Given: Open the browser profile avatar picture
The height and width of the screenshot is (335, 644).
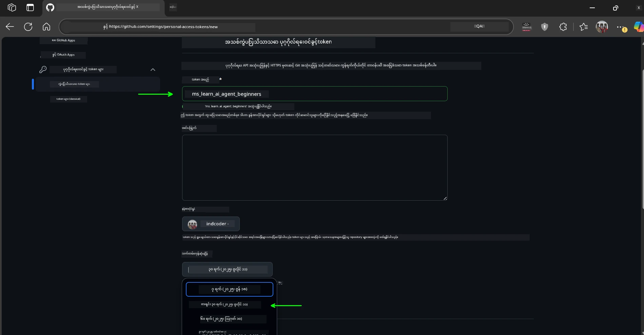Looking at the screenshot, I should coord(602,27).
